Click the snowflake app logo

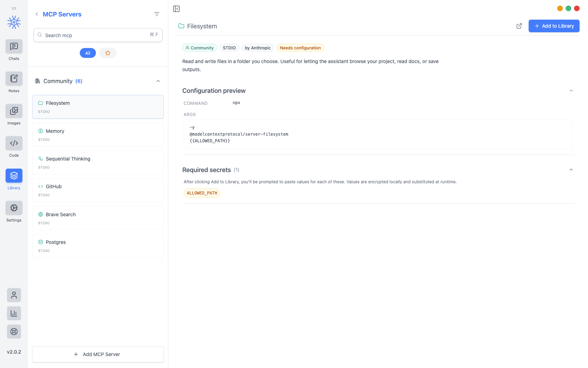[14, 22]
